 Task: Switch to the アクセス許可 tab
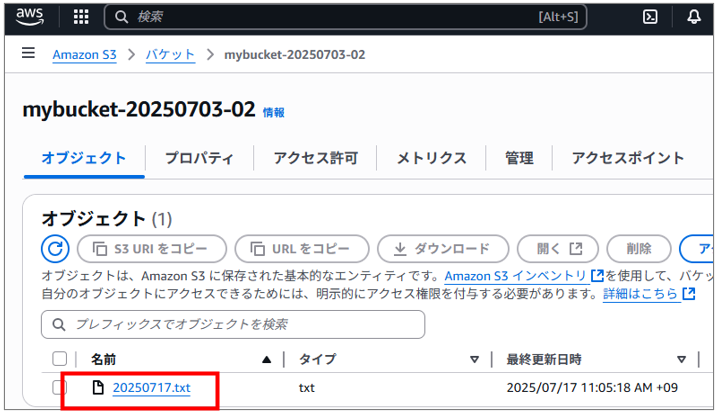click(315, 158)
